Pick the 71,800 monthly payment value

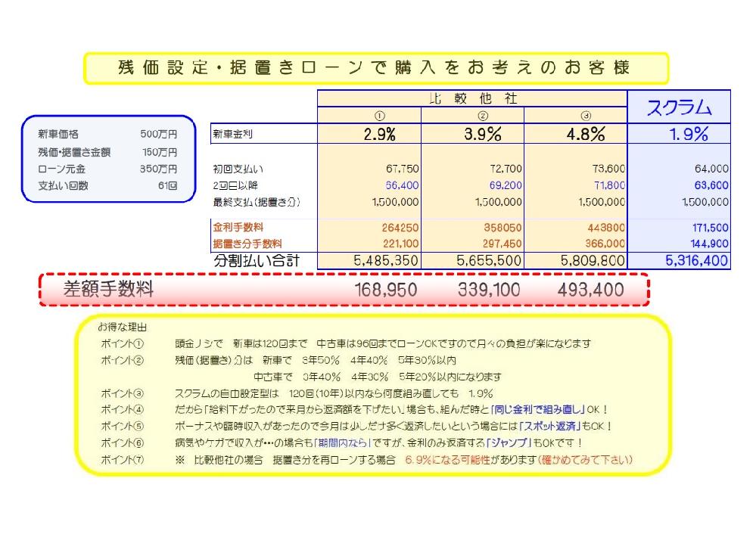pyautogui.click(x=609, y=185)
